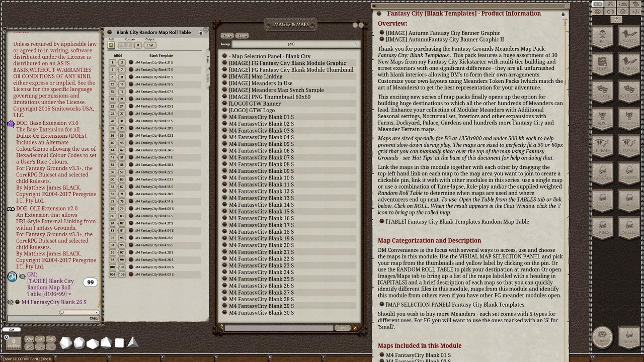Open the Tables sidebar panel
Viewport: 644px width, 362px height.
point(628,64)
